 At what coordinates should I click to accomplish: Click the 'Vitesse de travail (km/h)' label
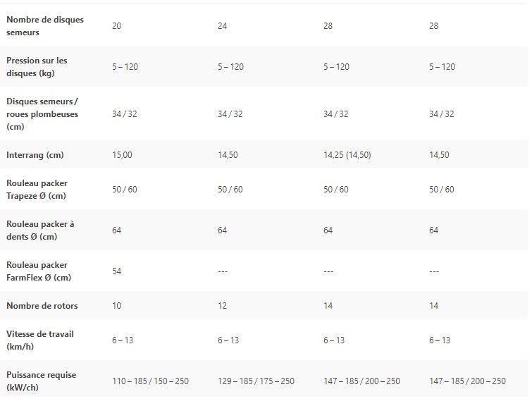40,340
